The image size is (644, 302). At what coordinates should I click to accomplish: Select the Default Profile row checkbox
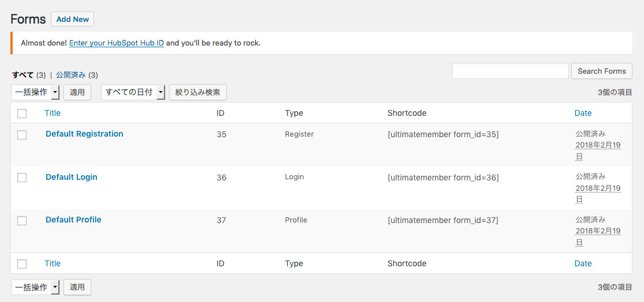[x=22, y=221]
